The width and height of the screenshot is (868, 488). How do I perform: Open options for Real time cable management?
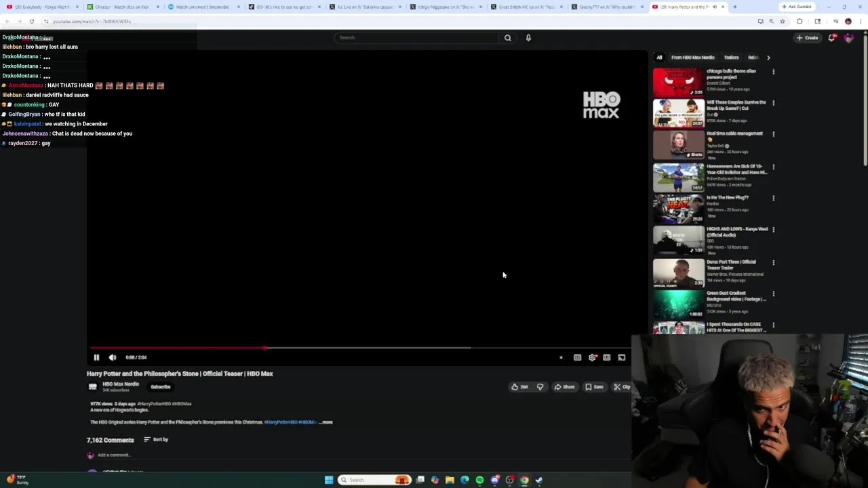coord(773,134)
